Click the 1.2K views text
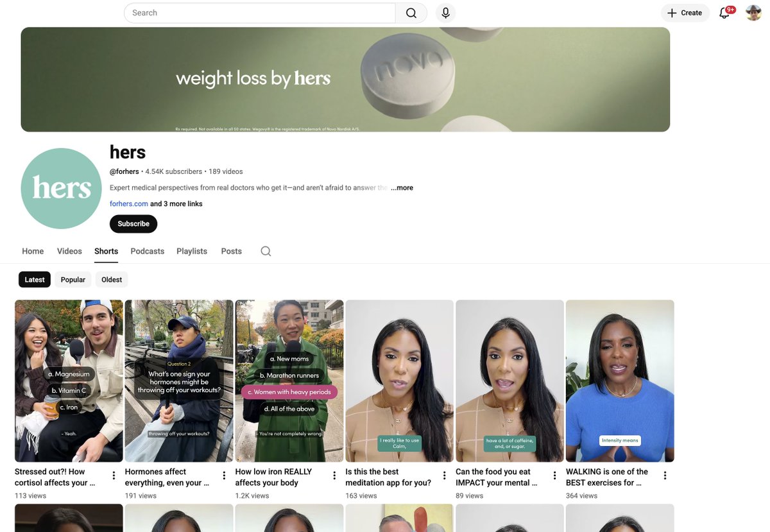Screen dimensions: 770x532 coord(252,496)
